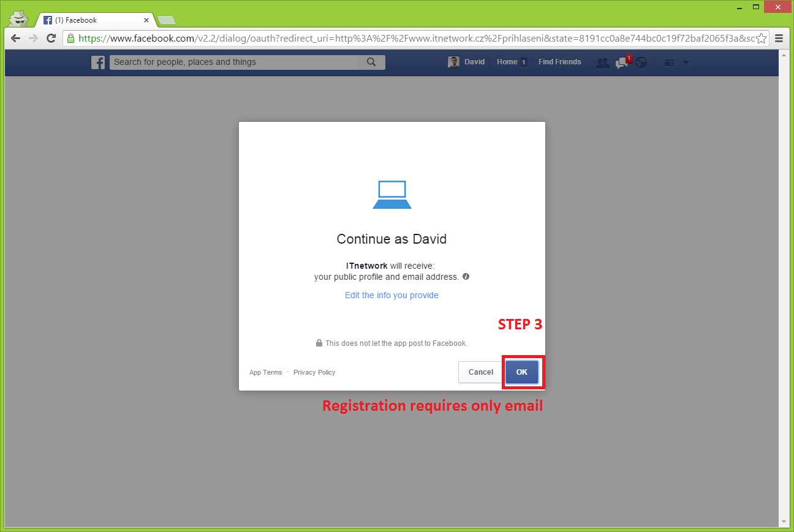Click the browser address bar URL
794x532 pixels.
tap(416, 39)
